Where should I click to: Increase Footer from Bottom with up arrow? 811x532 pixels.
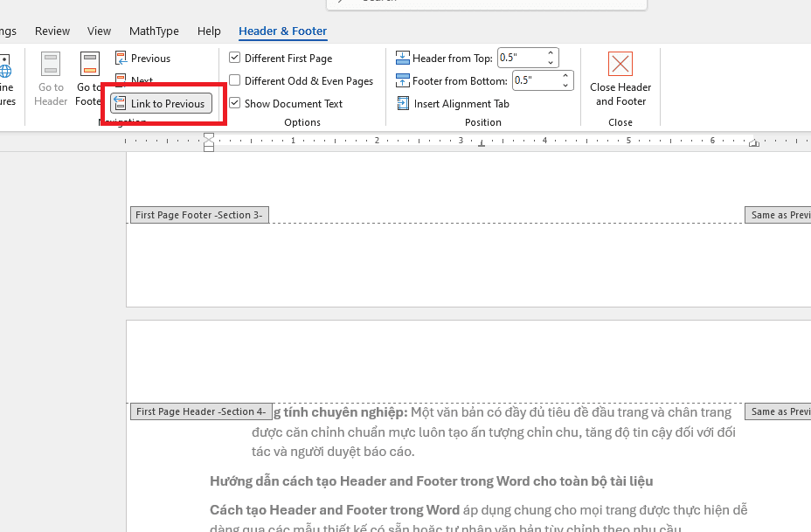[x=565, y=76]
